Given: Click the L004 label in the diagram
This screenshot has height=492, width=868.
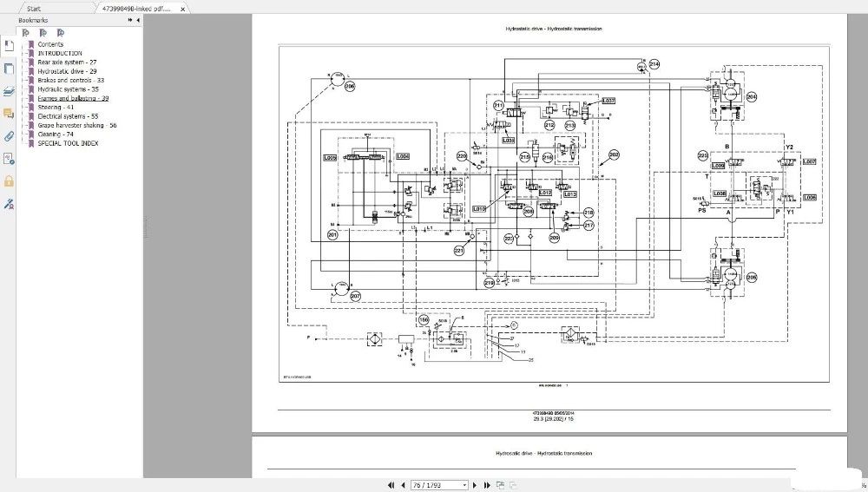Looking at the screenshot, I should [x=403, y=156].
